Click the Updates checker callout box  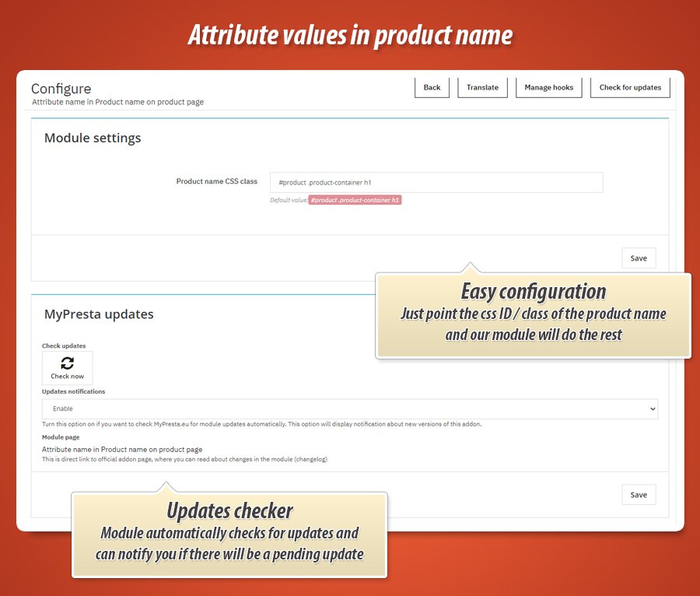[229, 534]
